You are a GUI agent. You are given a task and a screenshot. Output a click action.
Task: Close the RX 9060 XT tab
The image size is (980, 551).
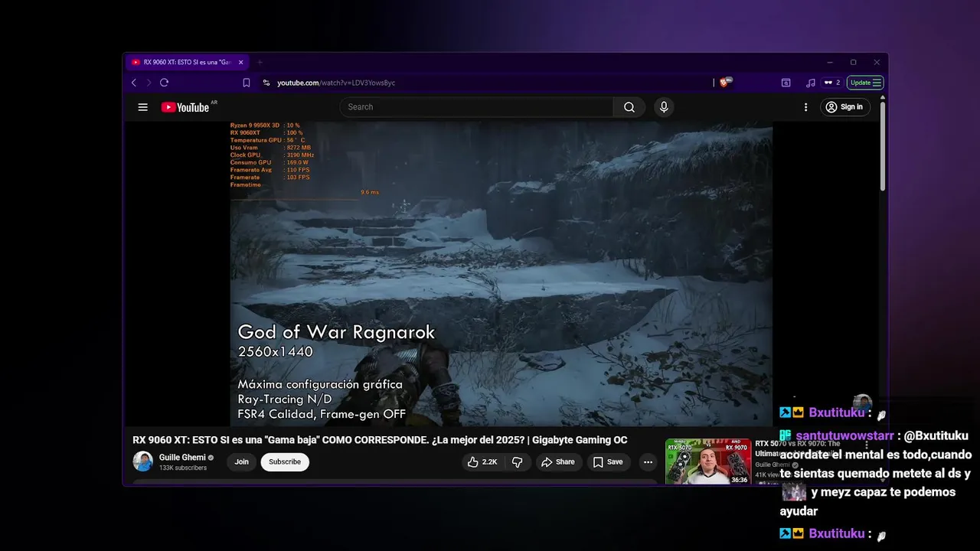240,62
